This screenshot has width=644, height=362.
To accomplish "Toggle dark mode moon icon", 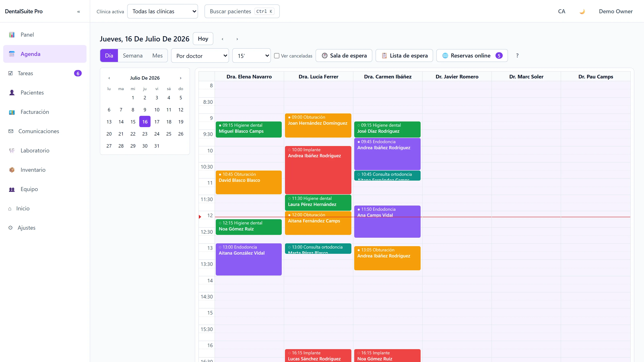I will point(582,11).
